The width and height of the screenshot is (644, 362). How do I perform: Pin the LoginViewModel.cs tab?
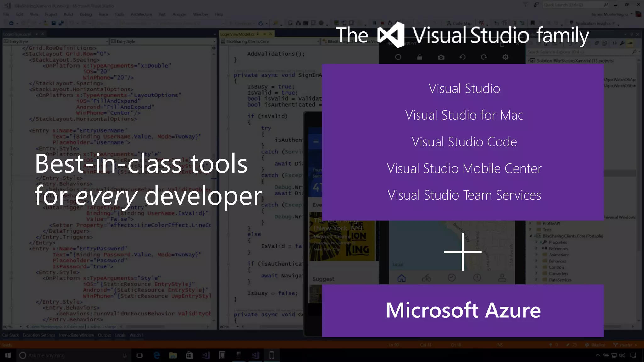[x=264, y=34]
